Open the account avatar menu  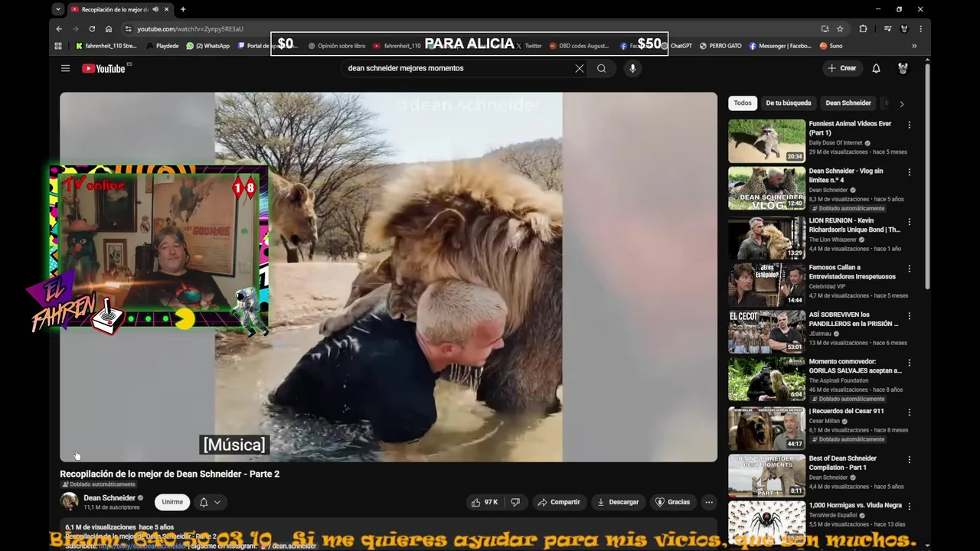pos(903,68)
